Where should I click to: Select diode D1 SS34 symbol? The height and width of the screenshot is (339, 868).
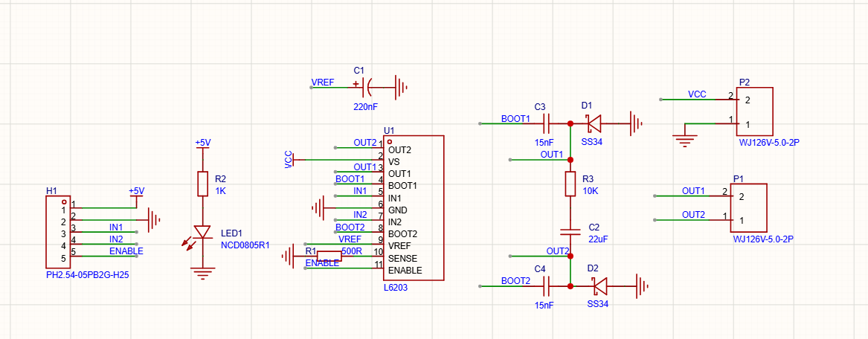[595, 123]
